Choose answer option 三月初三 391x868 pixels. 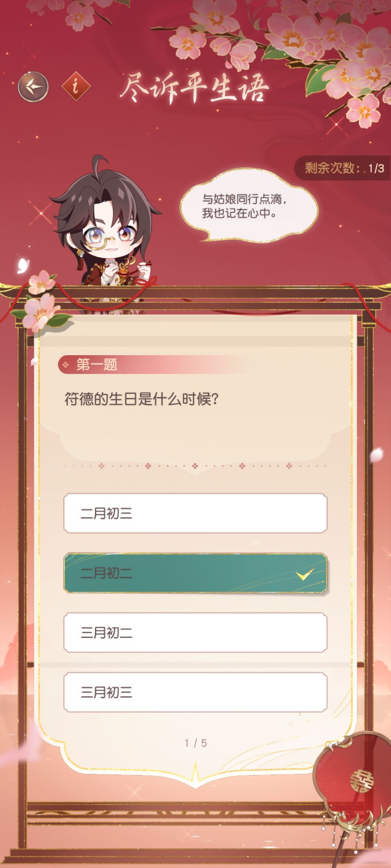195,692
